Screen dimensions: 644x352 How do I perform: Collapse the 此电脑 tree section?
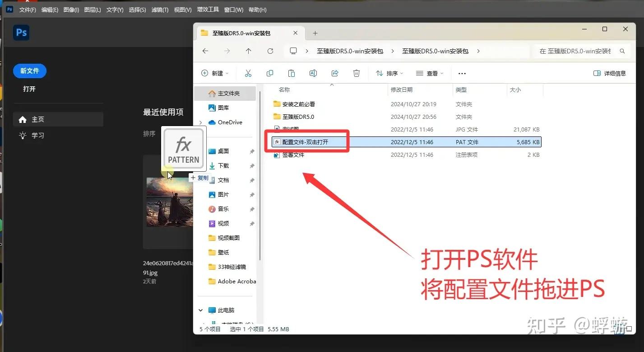[200, 310]
